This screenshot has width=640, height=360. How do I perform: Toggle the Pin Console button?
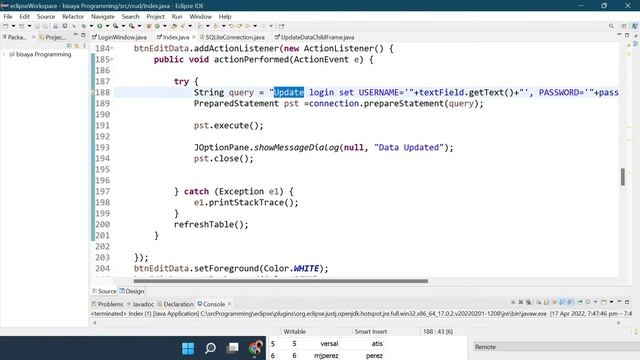580,302
